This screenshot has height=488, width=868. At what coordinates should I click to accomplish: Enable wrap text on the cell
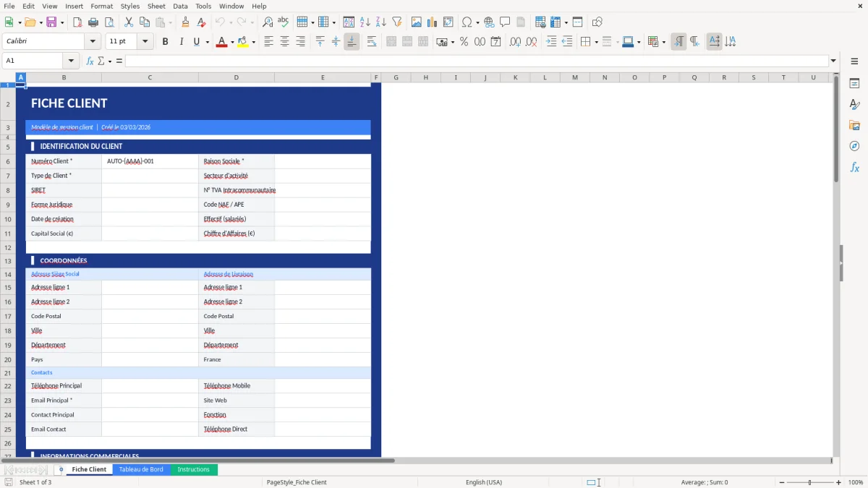tap(372, 41)
